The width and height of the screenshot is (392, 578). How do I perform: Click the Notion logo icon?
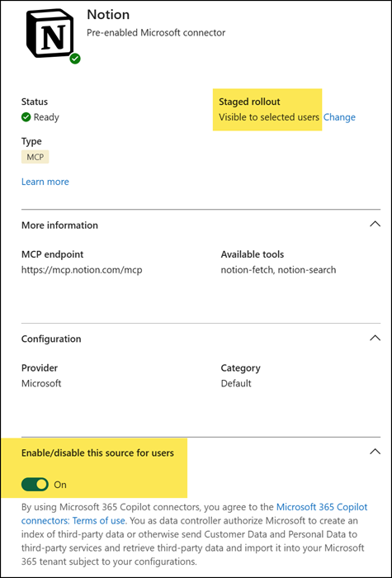[x=51, y=32]
